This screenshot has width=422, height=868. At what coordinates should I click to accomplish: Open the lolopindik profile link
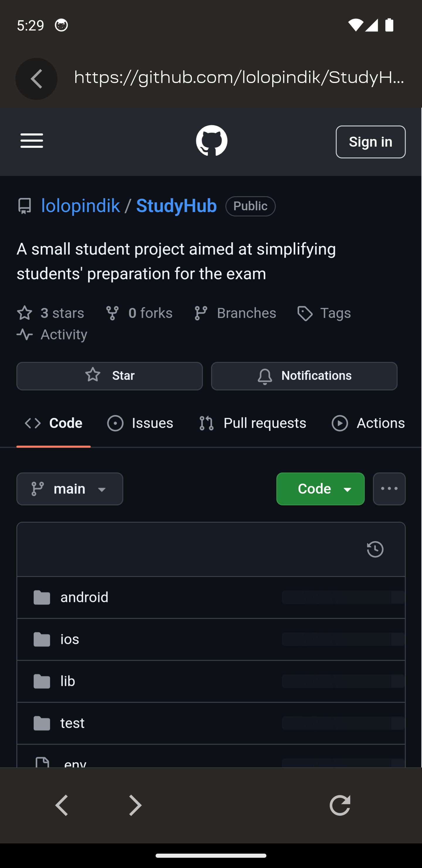pos(81,206)
